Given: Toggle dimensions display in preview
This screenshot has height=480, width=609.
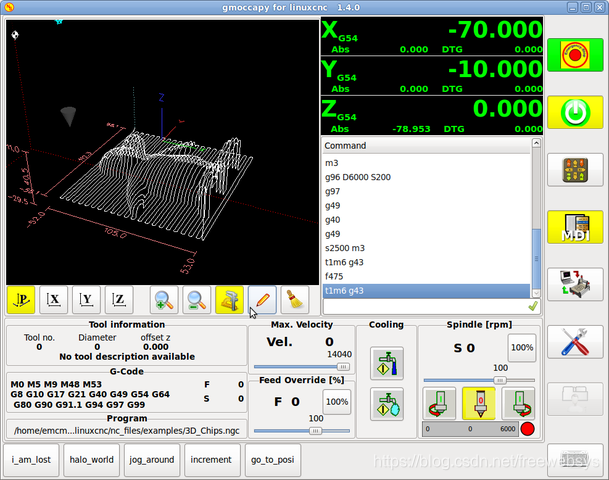Looking at the screenshot, I should point(229,300).
